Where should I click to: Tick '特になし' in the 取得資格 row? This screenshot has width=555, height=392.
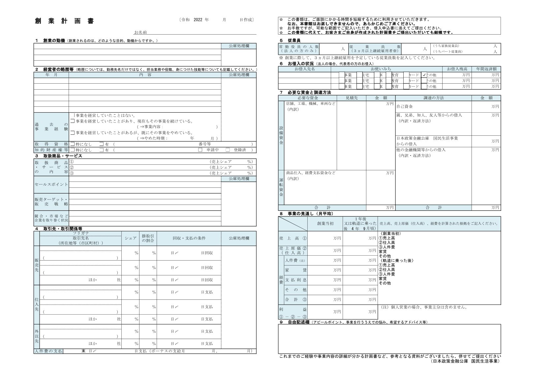[x=72, y=144]
